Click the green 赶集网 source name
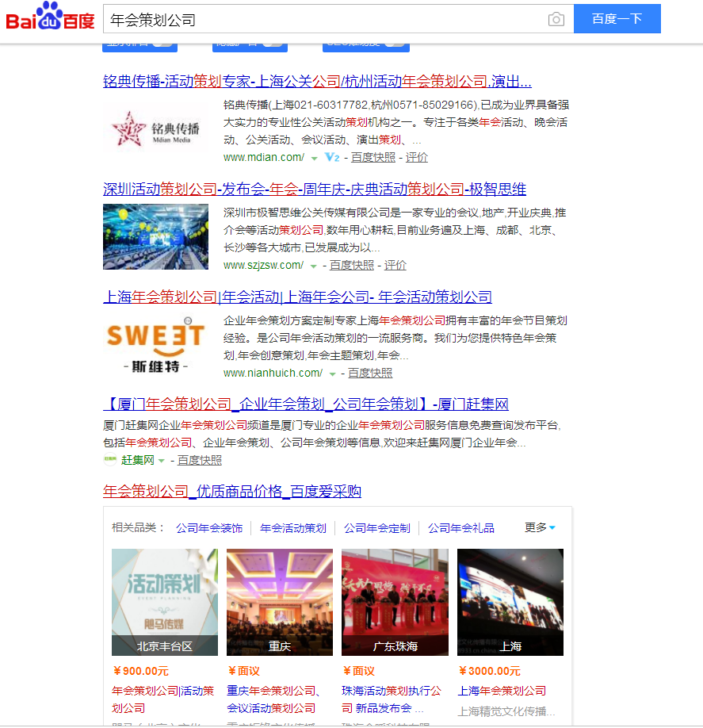This screenshot has height=728, width=703. 137,460
